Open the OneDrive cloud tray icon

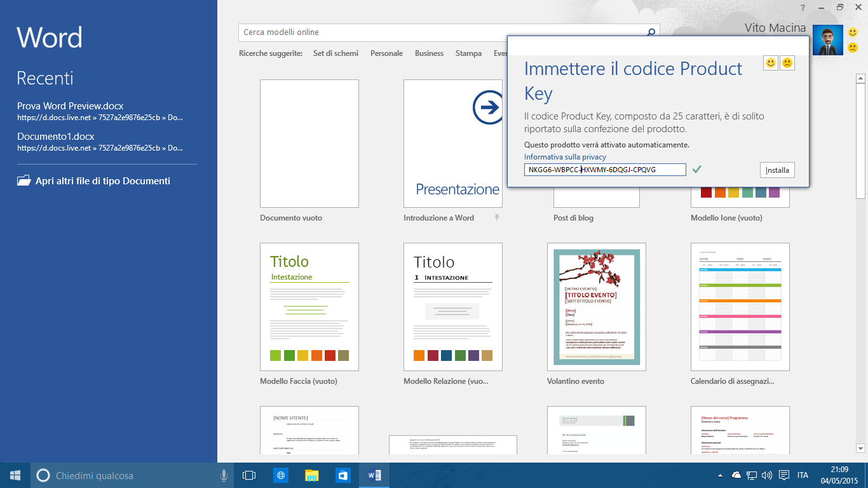pos(736,475)
